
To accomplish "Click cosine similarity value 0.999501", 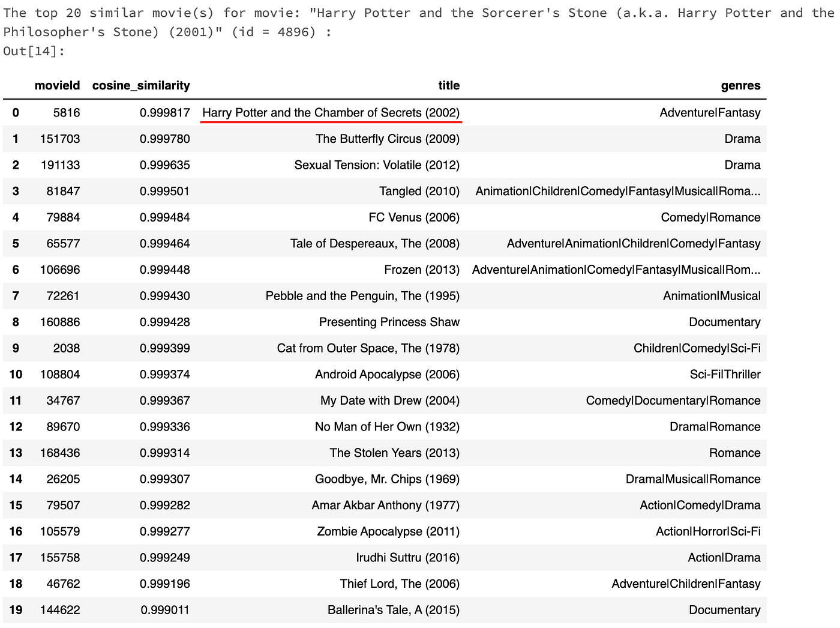I will (x=165, y=191).
